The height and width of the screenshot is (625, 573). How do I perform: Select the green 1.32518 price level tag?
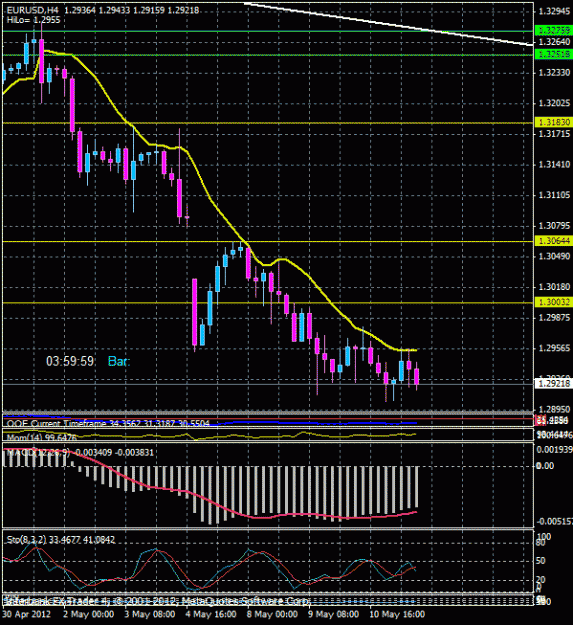point(554,54)
